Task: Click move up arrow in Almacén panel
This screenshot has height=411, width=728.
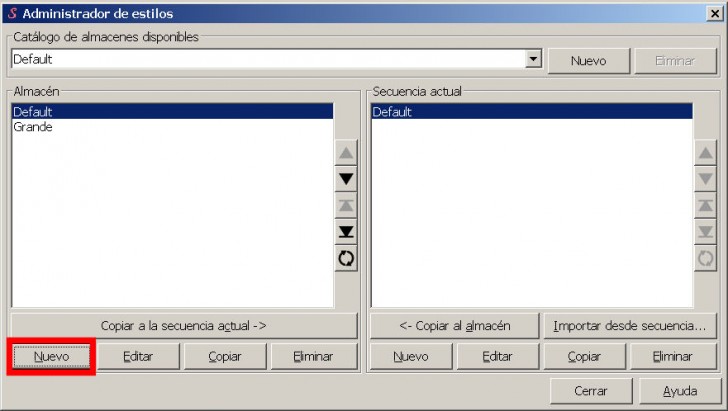Action: point(346,153)
